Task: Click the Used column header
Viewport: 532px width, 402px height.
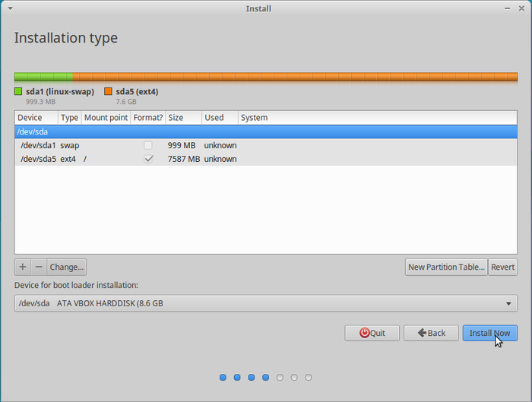Action: tap(220, 118)
